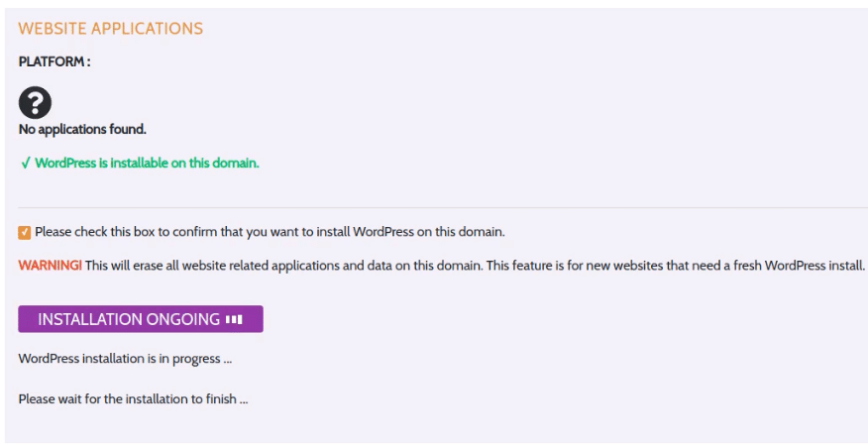Click the PLATFORM : label
This screenshot has width=868, height=448.
(x=54, y=61)
